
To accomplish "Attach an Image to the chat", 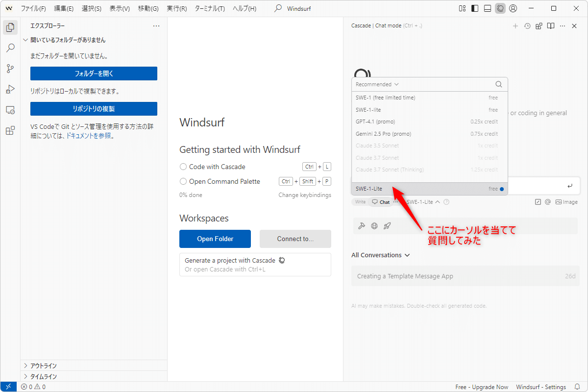I will 566,202.
